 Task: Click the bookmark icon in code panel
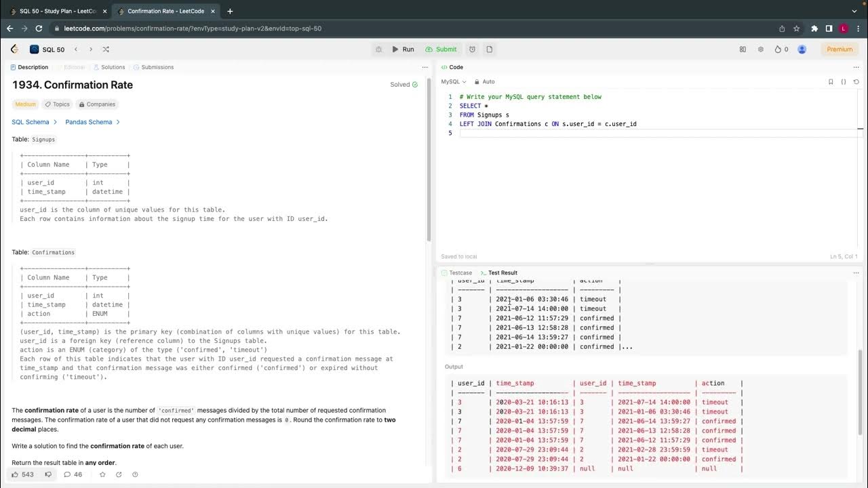831,81
